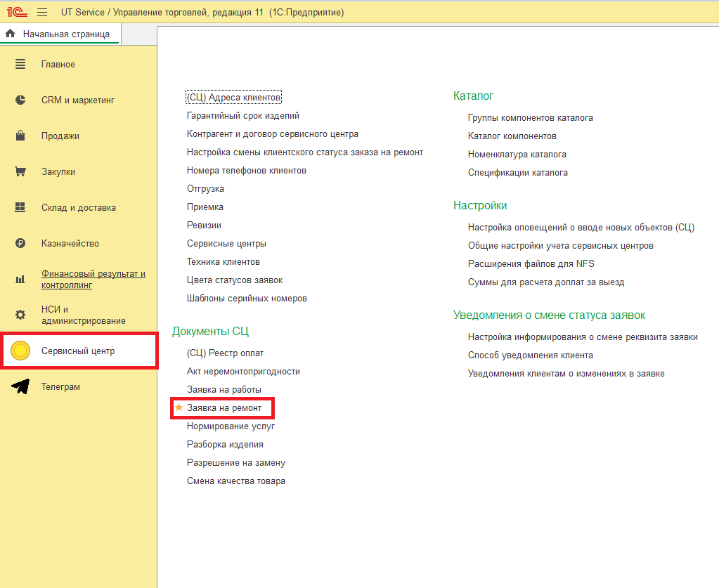Click the 1C logo icon

(x=18, y=13)
